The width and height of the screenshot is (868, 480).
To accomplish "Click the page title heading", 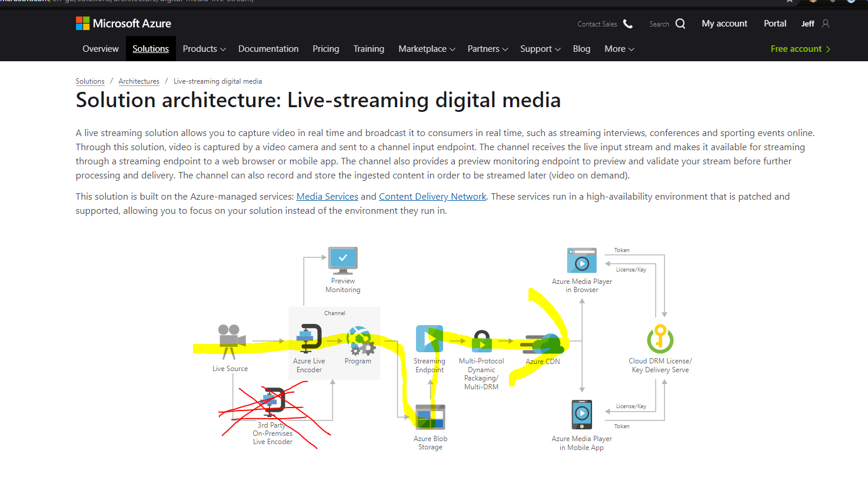I will [318, 100].
